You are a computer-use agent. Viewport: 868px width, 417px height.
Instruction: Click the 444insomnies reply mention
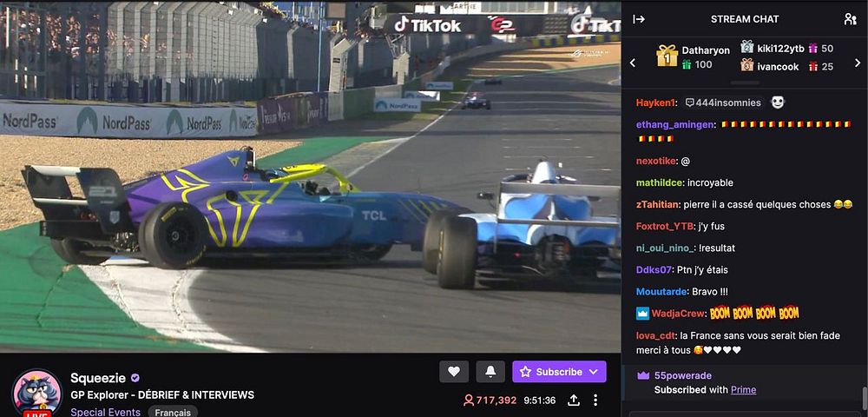pos(723,103)
